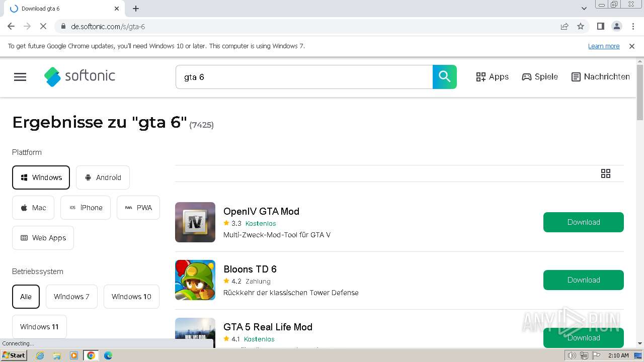644x362 pixels.
Task: Open the Bloons TD 6 icon thumbnail
Action: [195, 280]
